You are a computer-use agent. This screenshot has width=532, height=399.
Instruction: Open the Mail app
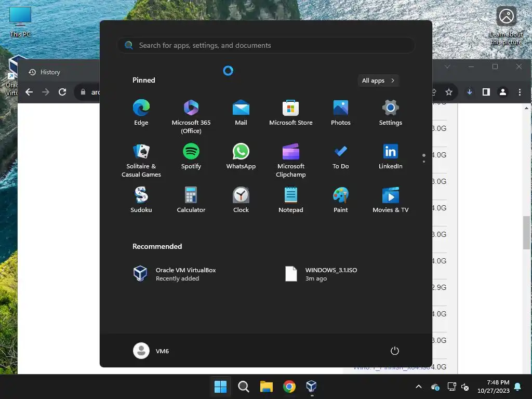[x=241, y=113]
